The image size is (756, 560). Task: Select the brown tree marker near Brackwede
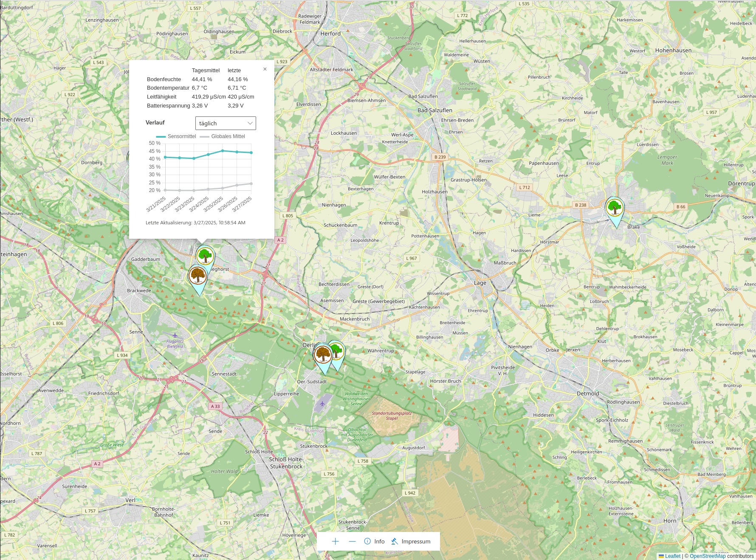197,275
